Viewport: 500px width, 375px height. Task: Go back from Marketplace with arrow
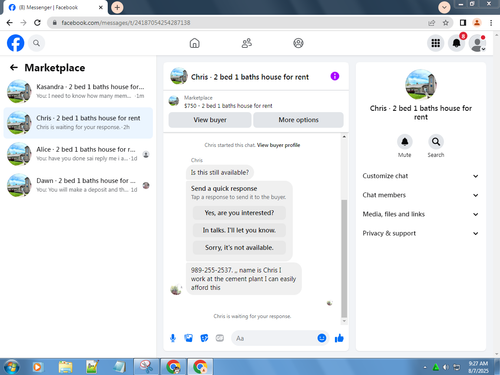coord(14,68)
